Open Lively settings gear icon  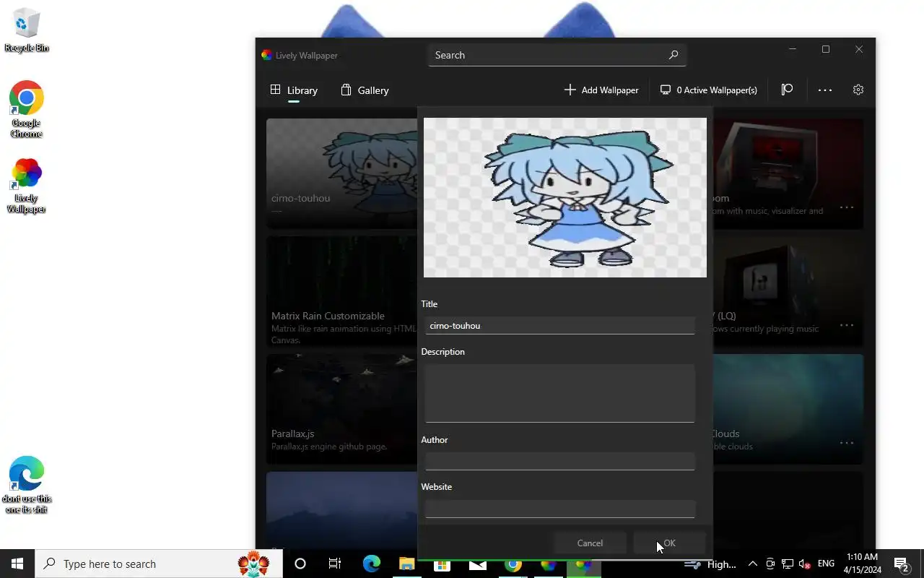pyautogui.click(x=858, y=90)
